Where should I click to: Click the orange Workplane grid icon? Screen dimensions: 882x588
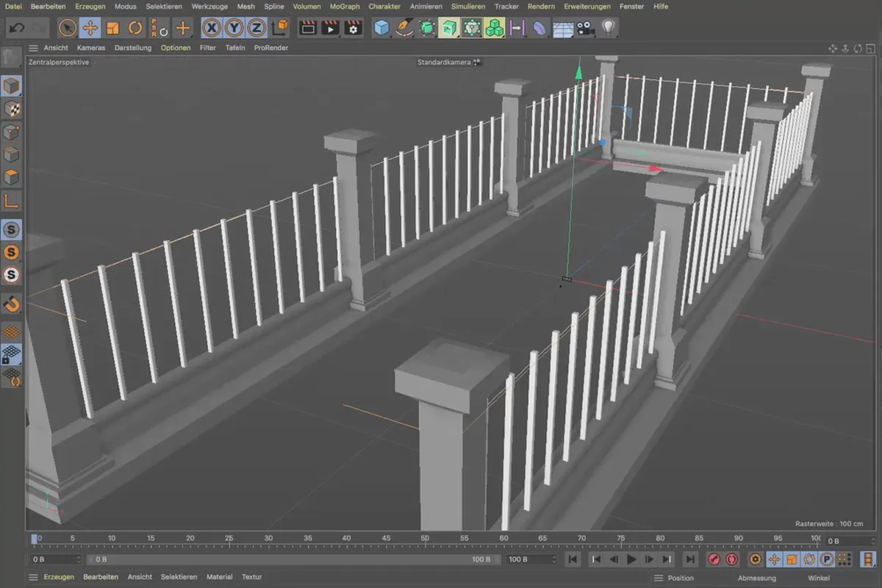pos(11,332)
